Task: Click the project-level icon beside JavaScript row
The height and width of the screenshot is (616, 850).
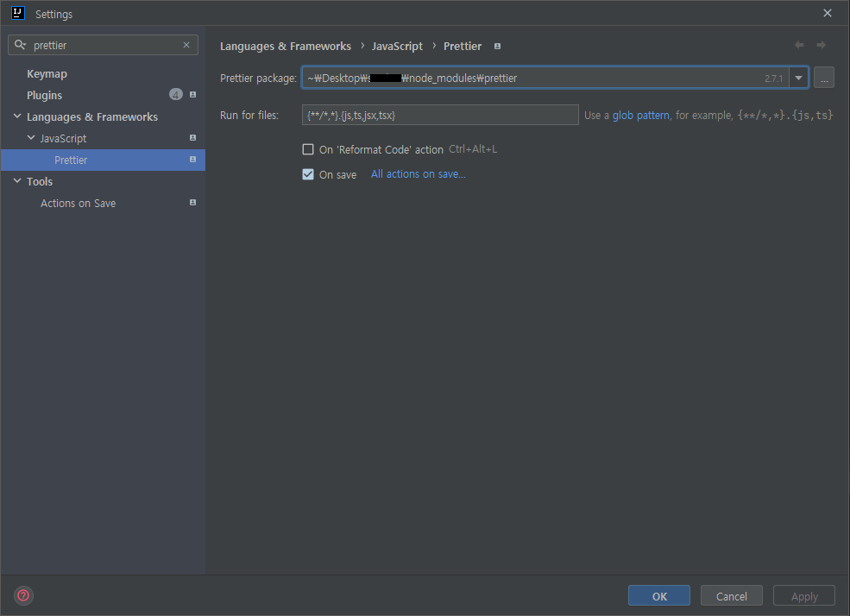Action: (x=192, y=138)
